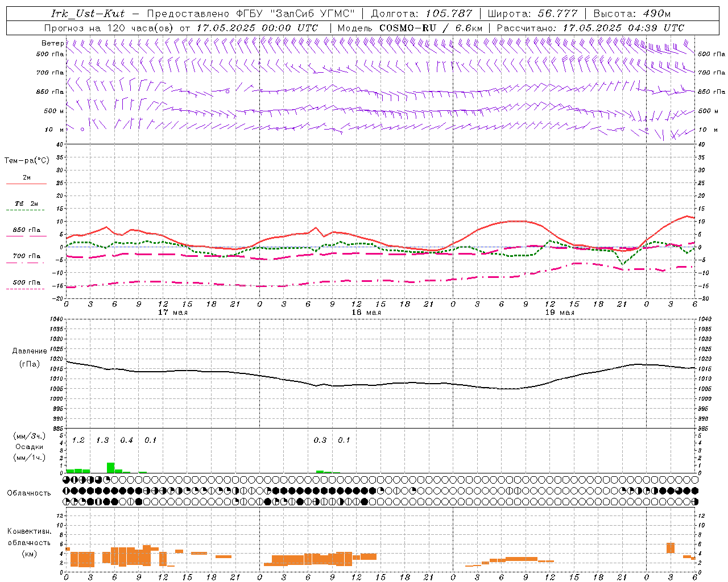Click the Рассчитано: 17.05.2025 04:39 UTC timestamp
Image resolution: width=728 pixels, height=582 pixels.
click(x=590, y=28)
